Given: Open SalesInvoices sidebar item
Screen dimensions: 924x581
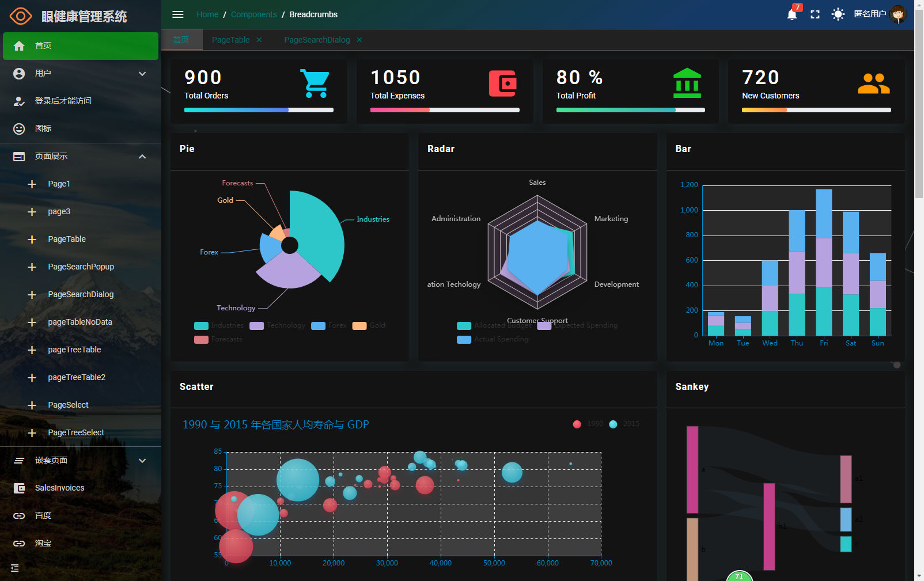Looking at the screenshot, I should coord(81,488).
